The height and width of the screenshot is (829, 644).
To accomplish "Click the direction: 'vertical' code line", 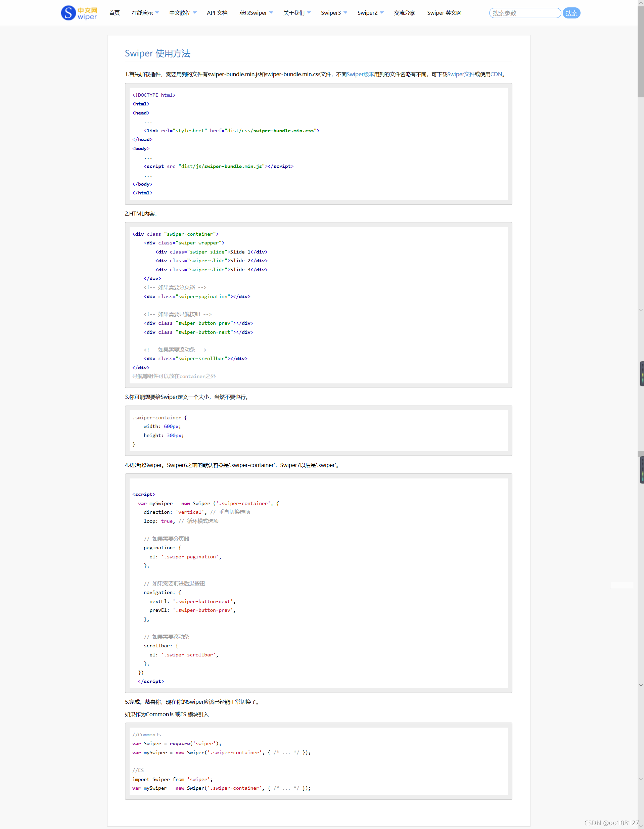I will (197, 512).
